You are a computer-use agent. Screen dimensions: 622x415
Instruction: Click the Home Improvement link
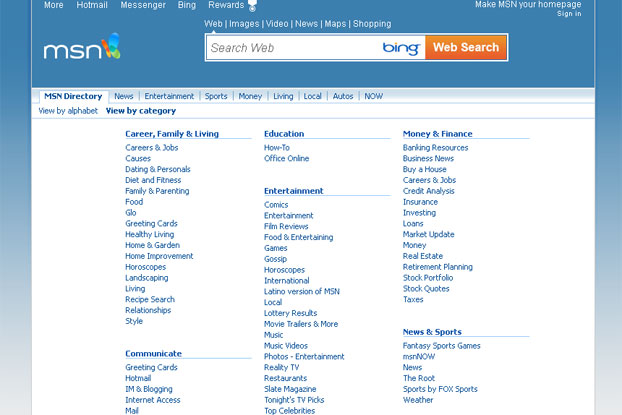159,256
